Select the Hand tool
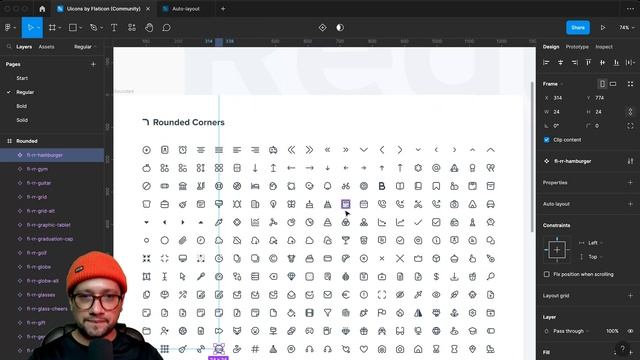The width and height of the screenshot is (640, 360). click(x=149, y=28)
